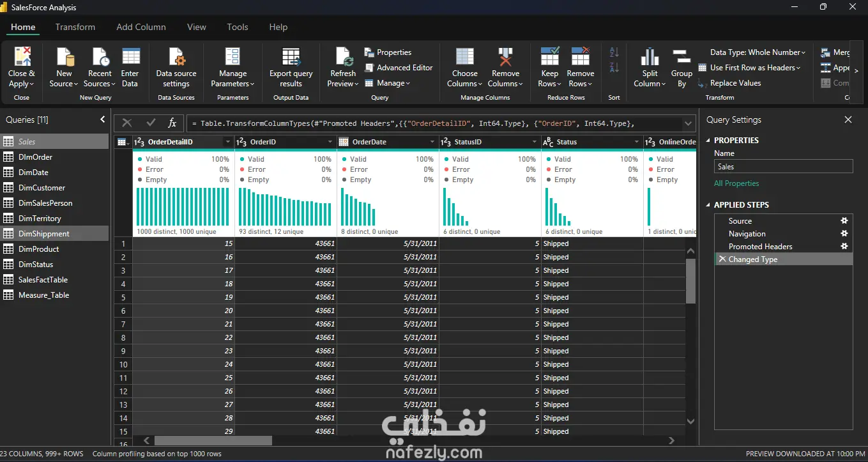The image size is (868, 462).
Task: Expand the formula bar
Action: 689,123
